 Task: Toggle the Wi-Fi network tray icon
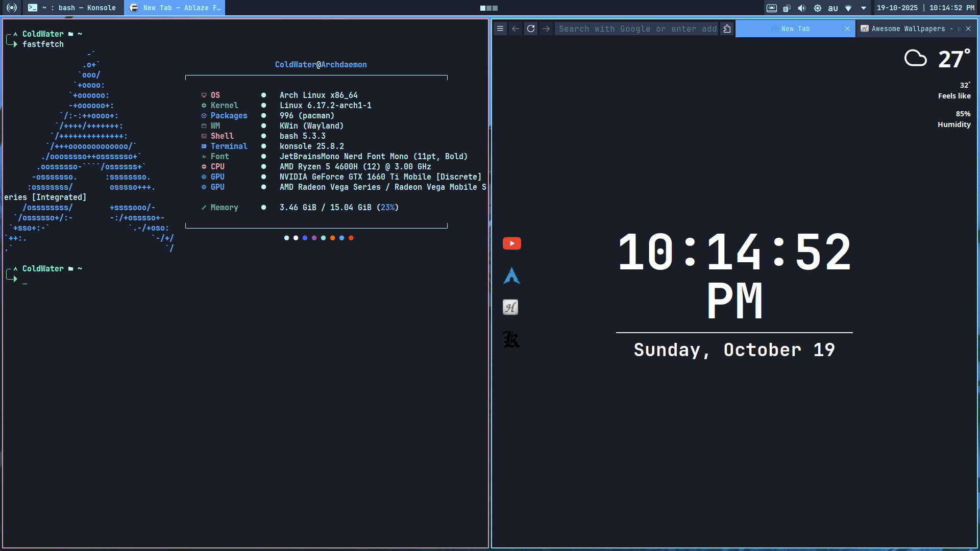[848, 8]
